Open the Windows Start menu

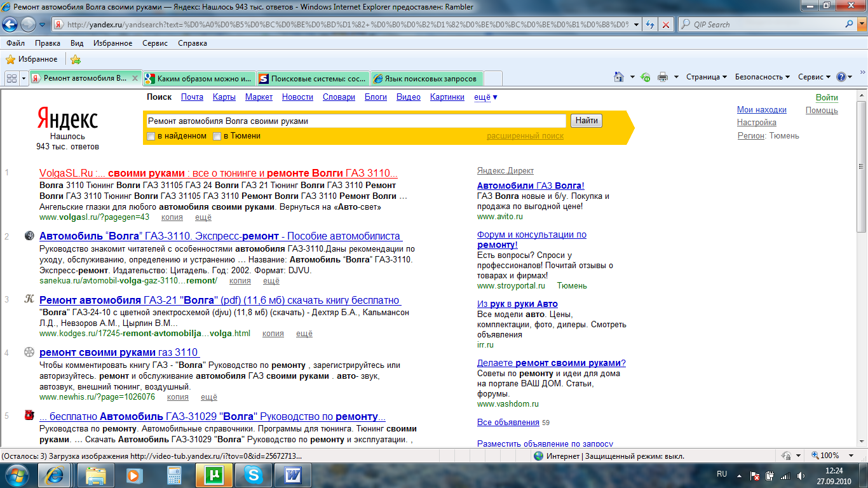coord(17,474)
